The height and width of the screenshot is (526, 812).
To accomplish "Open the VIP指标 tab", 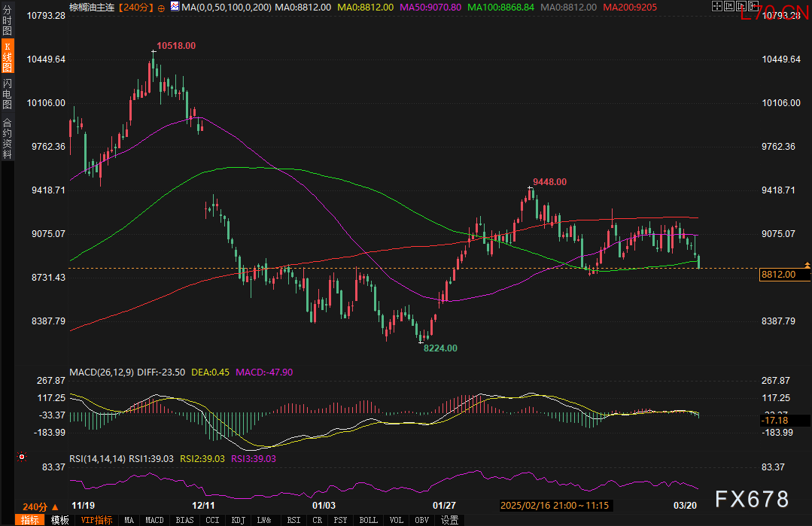I will point(96,520).
